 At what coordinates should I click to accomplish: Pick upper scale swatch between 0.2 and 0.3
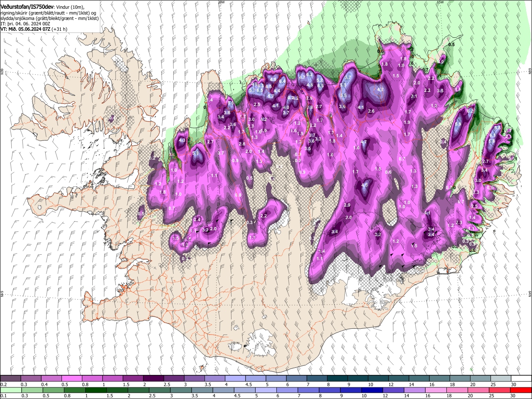10,379
